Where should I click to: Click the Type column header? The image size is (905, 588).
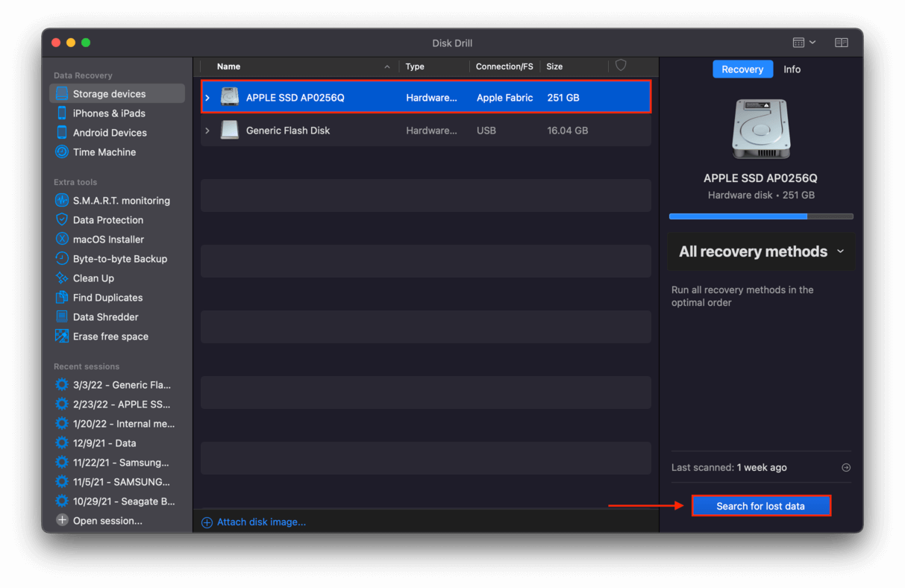tap(415, 66)
